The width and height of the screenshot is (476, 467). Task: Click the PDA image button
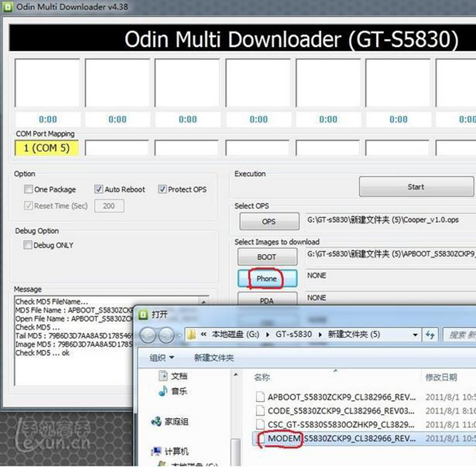(267, 300)
